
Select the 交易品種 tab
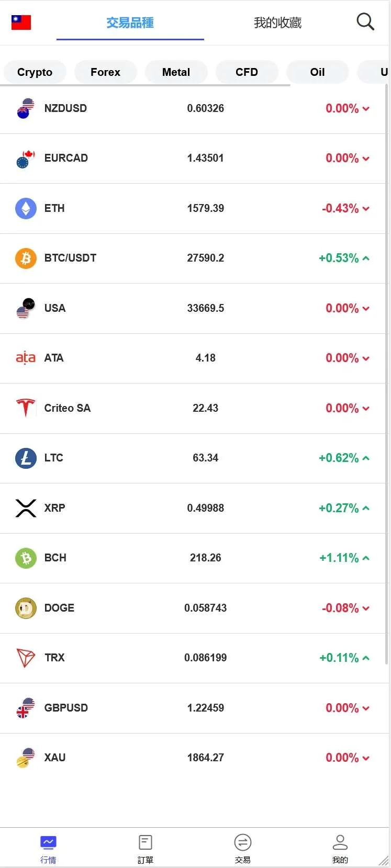pyautogui.click(x=130, y=23)
